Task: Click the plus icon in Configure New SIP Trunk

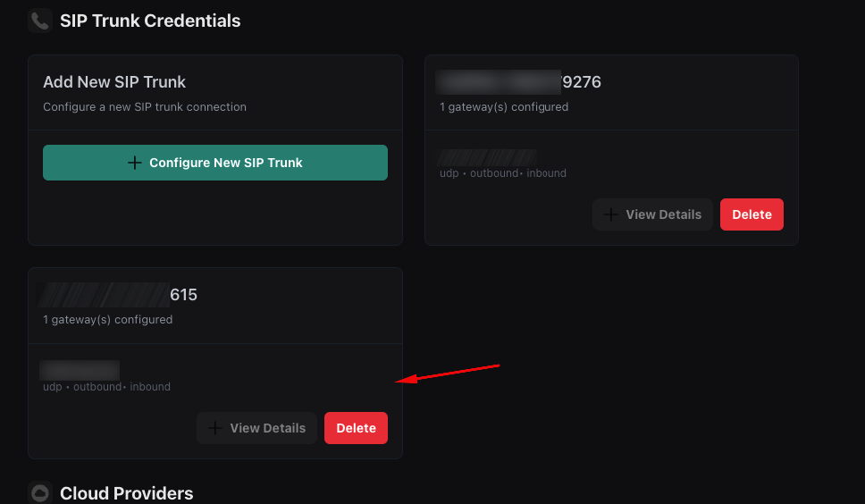Action: 135,163
